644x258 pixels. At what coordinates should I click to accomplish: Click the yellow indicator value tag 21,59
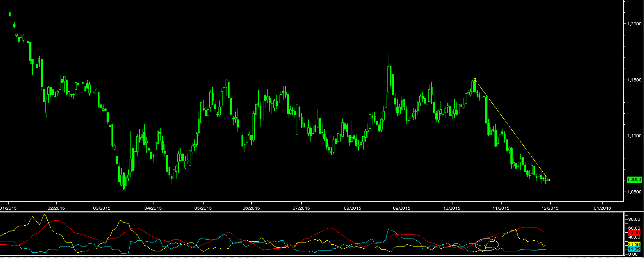[x=633, y=244]
